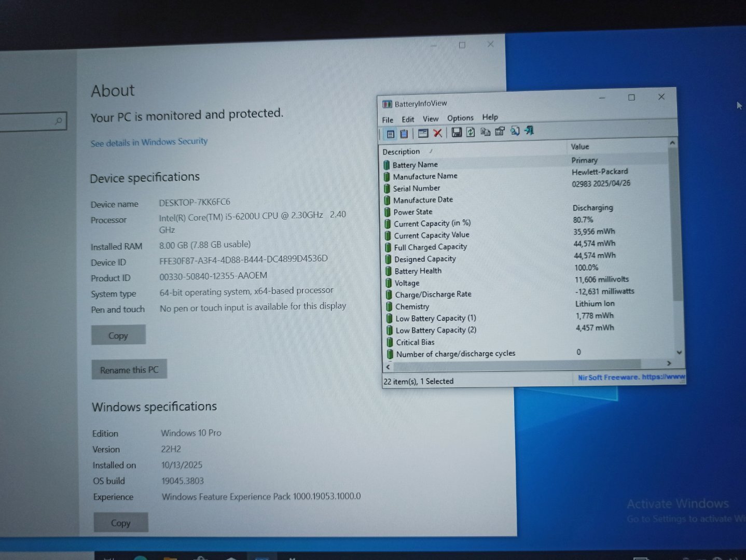
Task: Select the Charge/Discharge Rate row
Action: (529, 293)
